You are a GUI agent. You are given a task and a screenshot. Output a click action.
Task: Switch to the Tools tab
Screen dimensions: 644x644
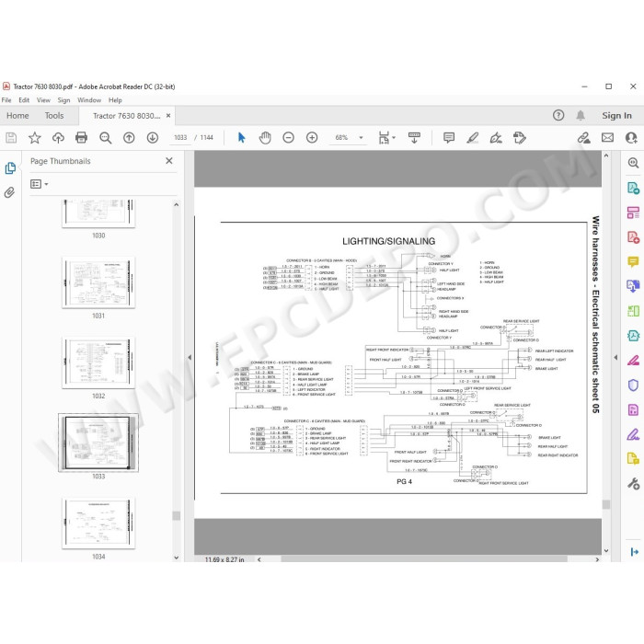click(x=54, y=116)
